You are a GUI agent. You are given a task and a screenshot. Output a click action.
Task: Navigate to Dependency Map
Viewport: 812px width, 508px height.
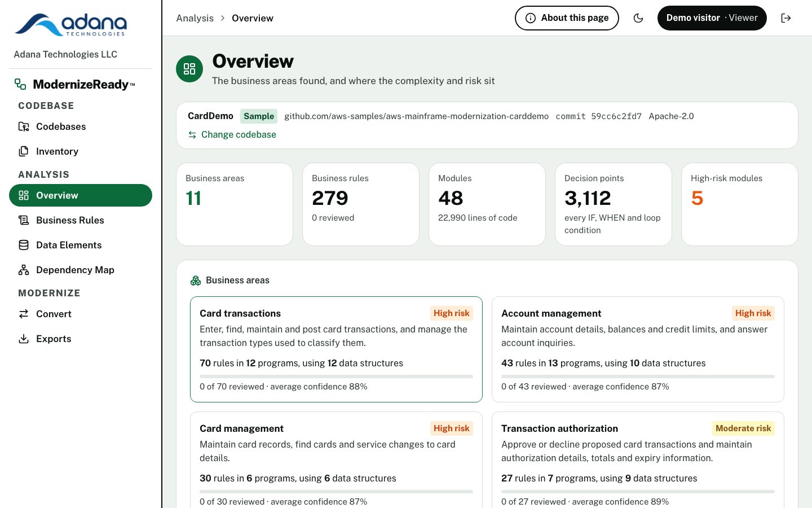coord(81,270)
